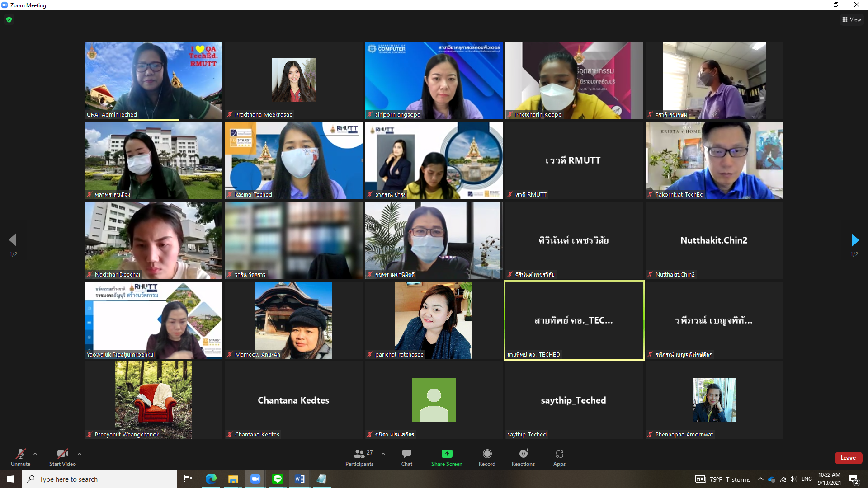868x488 pixels.
Task: Expand Participants options caret
Action: pyautogui.click(x=383, y=454)
